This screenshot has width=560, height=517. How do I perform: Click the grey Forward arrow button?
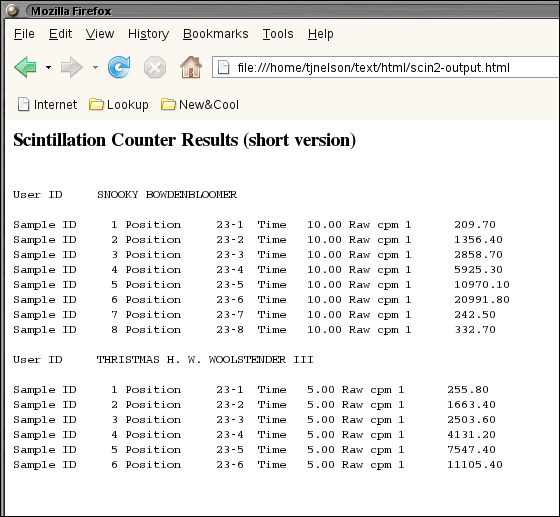click(72, 67)
